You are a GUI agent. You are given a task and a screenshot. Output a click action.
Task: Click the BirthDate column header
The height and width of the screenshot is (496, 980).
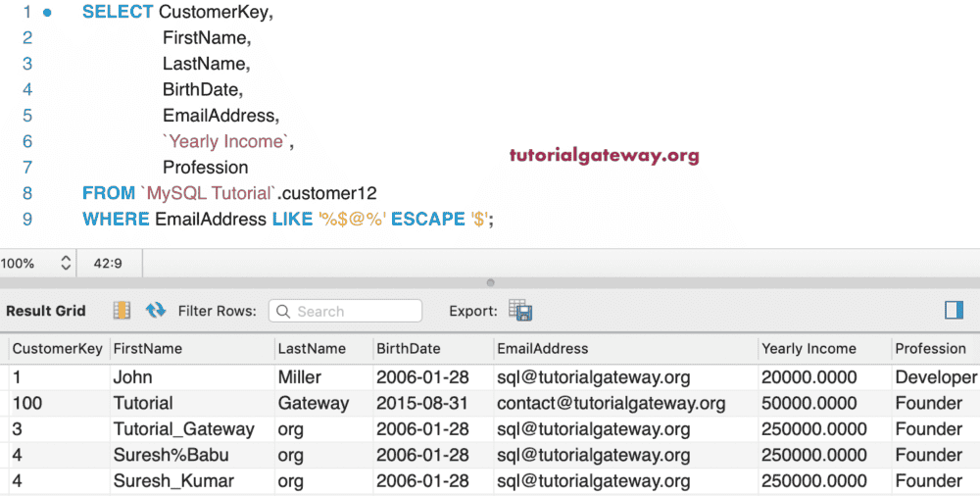tap(409, 348)
